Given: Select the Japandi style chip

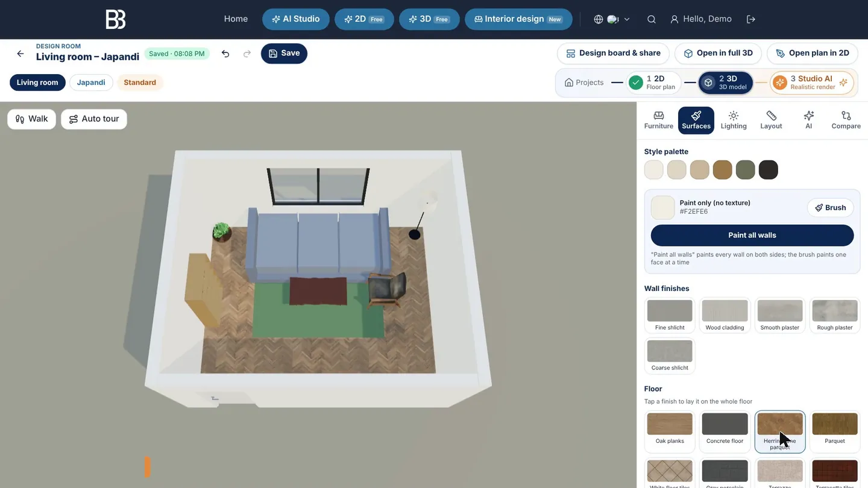Looking at the screenshot, I should [x=91, y=83].
